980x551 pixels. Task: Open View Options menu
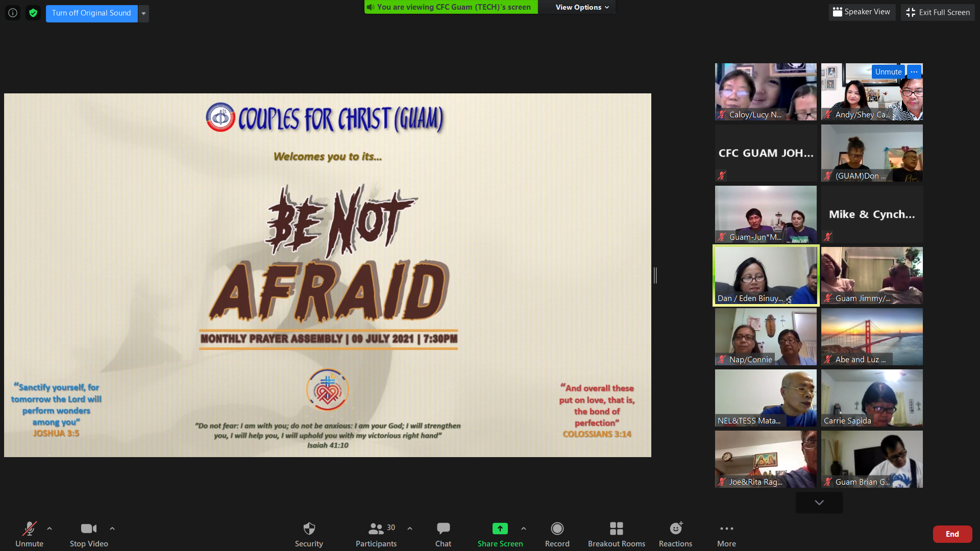(x=582, y=7)
